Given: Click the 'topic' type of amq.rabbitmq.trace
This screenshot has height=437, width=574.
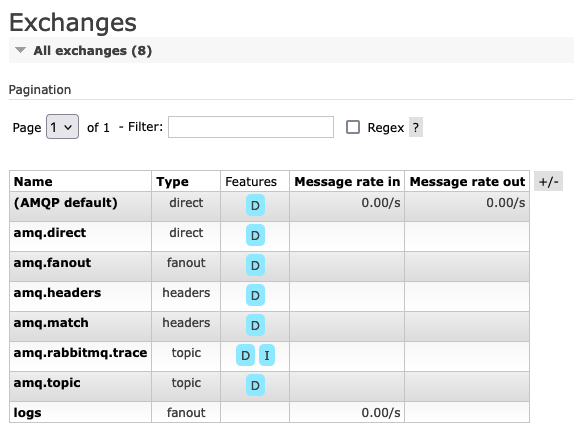Looking at the screenshot, I should tap(186, 353).
